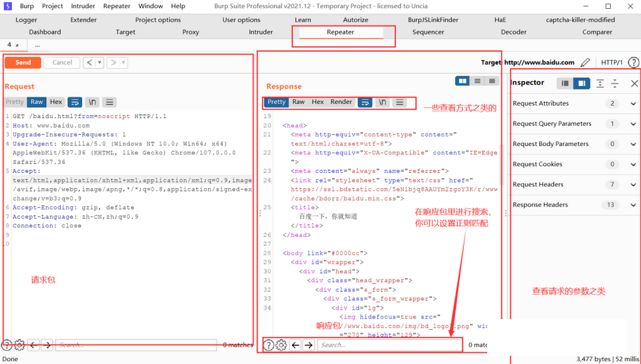The height and width of the screenshot is (364, 641).
Task: Select top-bottom layout icon
Action: pos(477,82)
